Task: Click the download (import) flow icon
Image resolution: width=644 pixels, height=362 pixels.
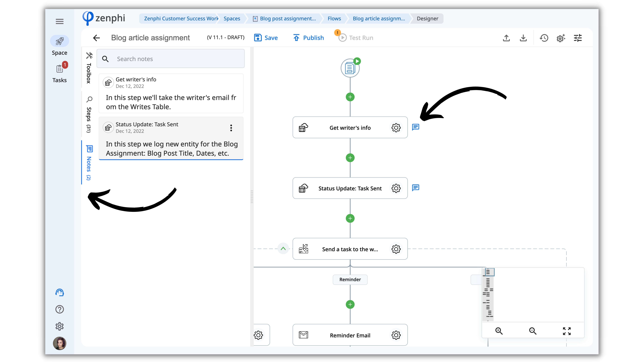Action: pyautogui.click(x=523, y=38)
